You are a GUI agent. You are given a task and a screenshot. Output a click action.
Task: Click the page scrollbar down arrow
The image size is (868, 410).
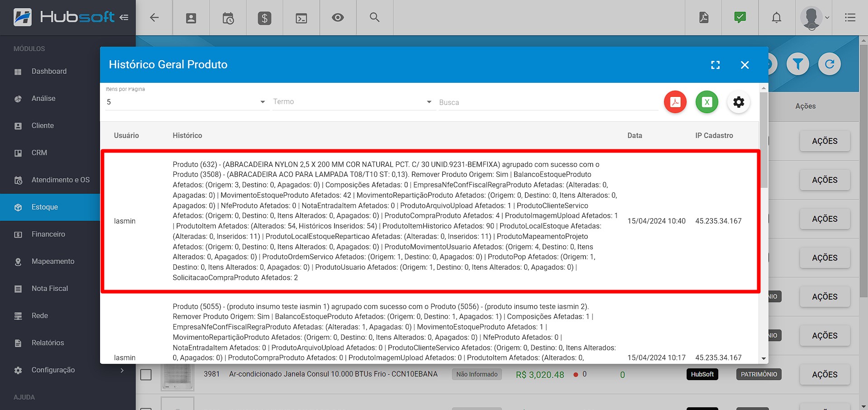(863, 406)
